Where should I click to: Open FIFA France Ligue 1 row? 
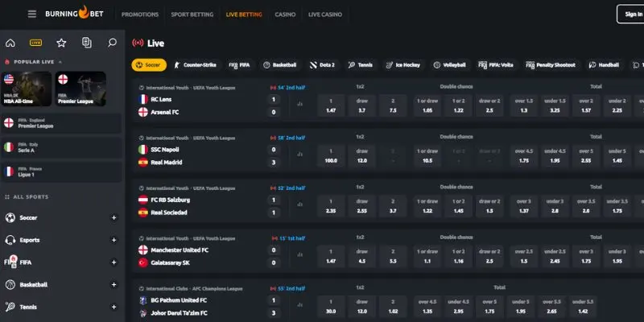(x=62, y=171)
